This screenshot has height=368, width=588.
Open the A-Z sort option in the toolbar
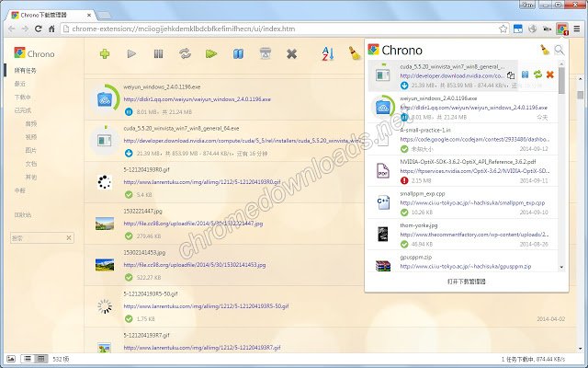pos(327,53)
